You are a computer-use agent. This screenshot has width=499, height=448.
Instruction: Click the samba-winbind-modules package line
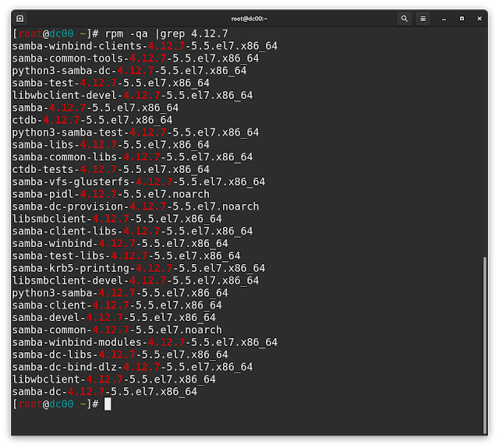[144, 342]
